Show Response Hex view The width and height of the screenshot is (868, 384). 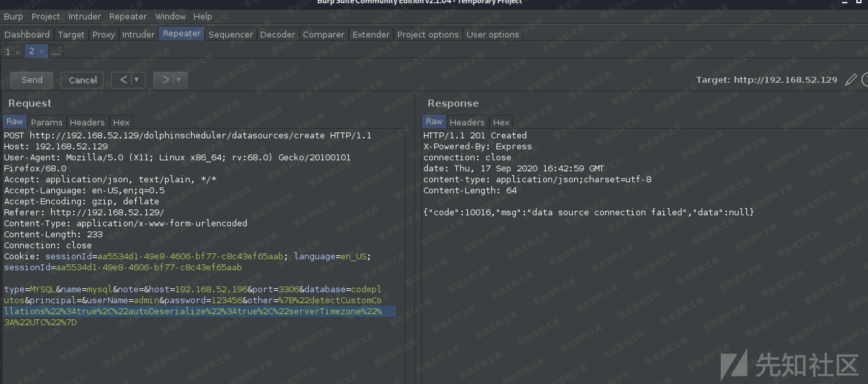[501, 122]
